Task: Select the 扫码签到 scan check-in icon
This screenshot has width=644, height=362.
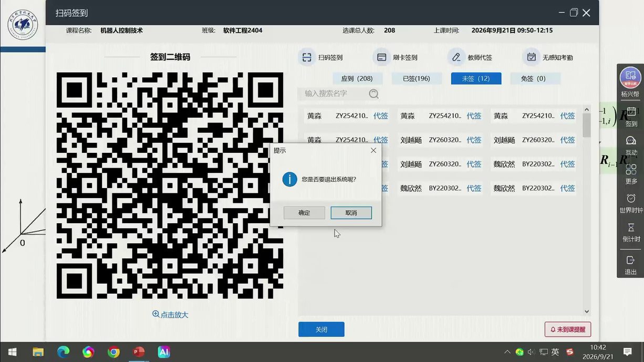Action: point(307,57)
